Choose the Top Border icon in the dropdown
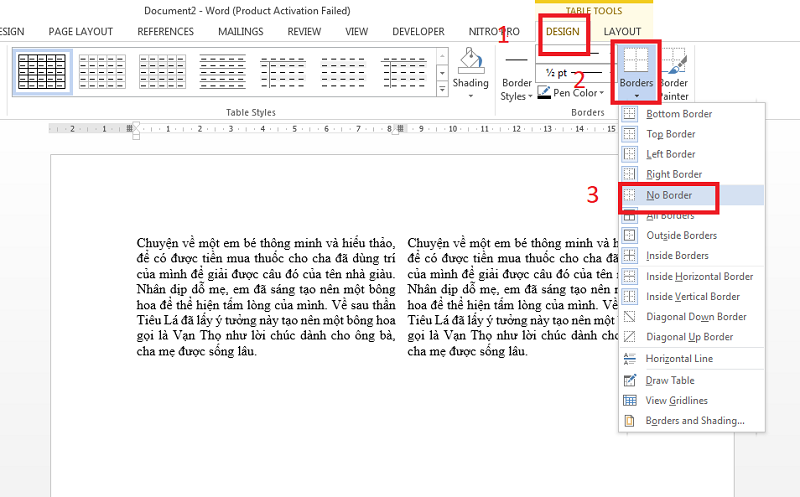Image resolution: width=800 pixels, height=497 pixels. point(630,134)
